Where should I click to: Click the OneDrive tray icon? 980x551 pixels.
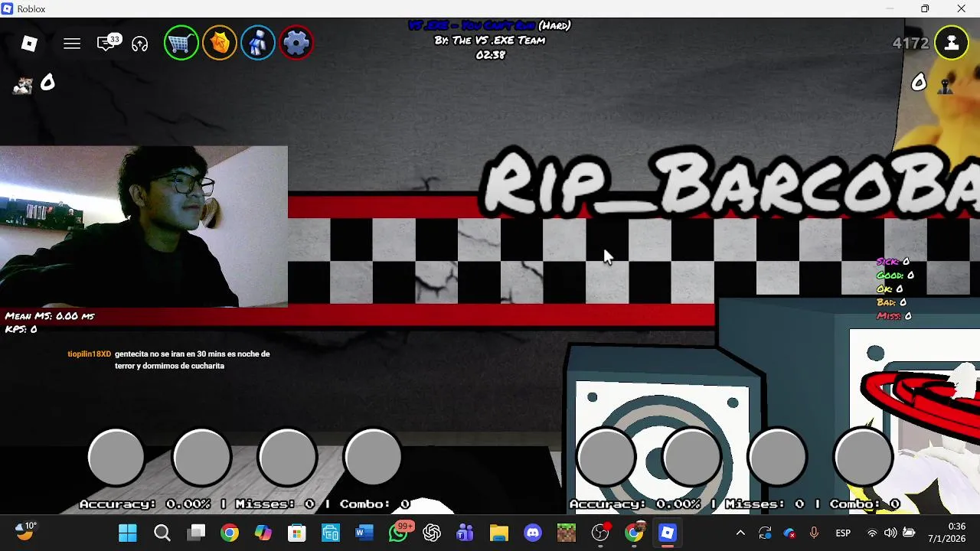[x=789, y=533]
